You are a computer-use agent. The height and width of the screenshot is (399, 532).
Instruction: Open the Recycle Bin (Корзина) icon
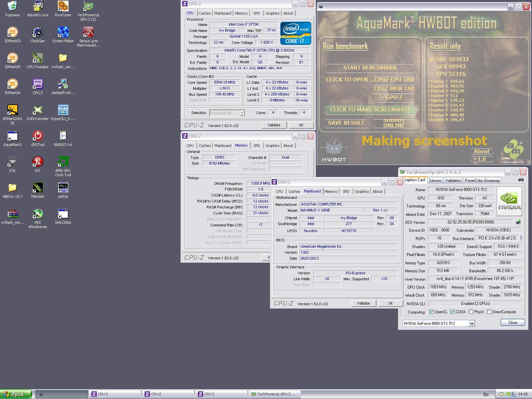coord(12,9)
